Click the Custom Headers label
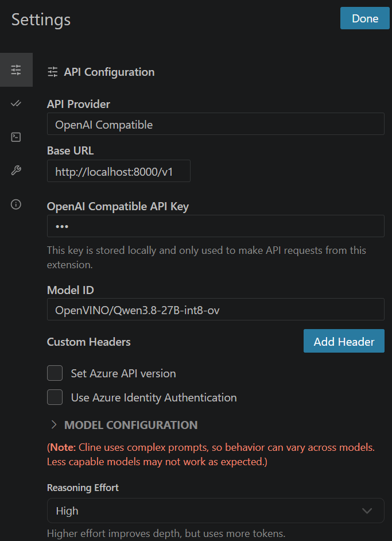The height and width of the screenshot is (541, 392). [x=88, y=342]
